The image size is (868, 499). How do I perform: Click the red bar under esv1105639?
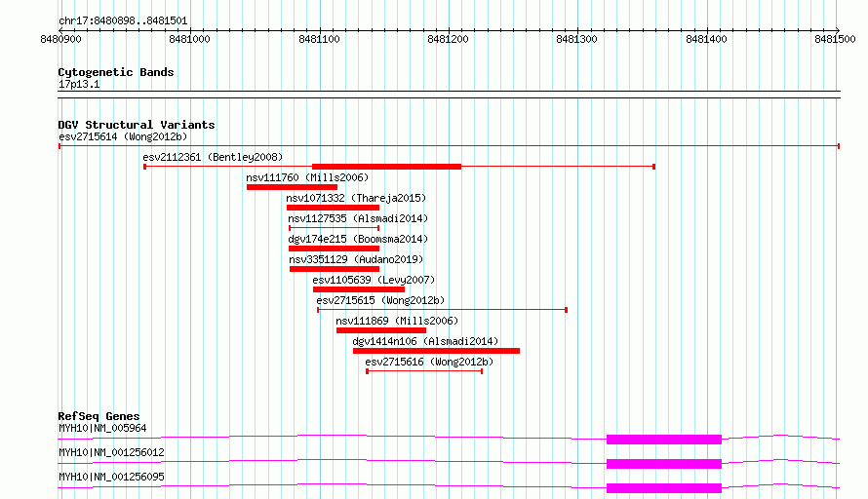pos(359,289)
